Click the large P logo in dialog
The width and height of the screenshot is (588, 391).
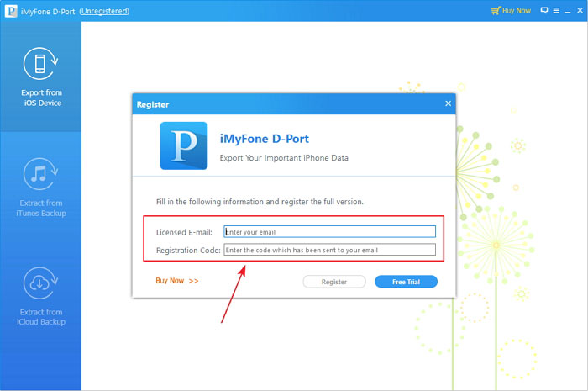pos(184,145)
